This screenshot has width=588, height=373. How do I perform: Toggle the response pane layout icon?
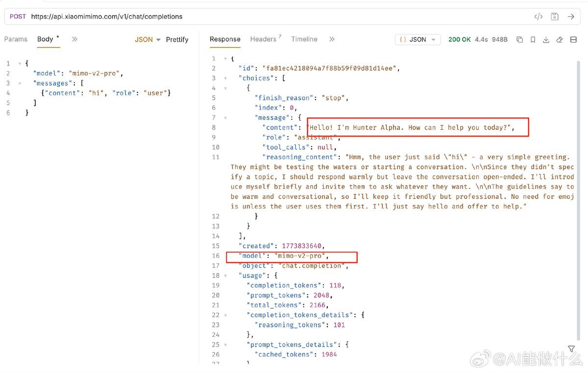pyautogui.click(x=573, y=40)
